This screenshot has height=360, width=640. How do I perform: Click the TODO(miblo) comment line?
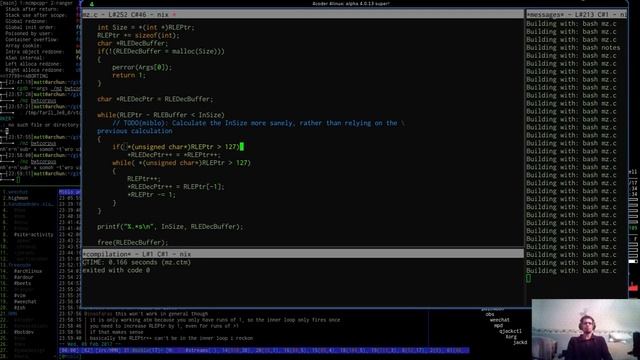258,123
